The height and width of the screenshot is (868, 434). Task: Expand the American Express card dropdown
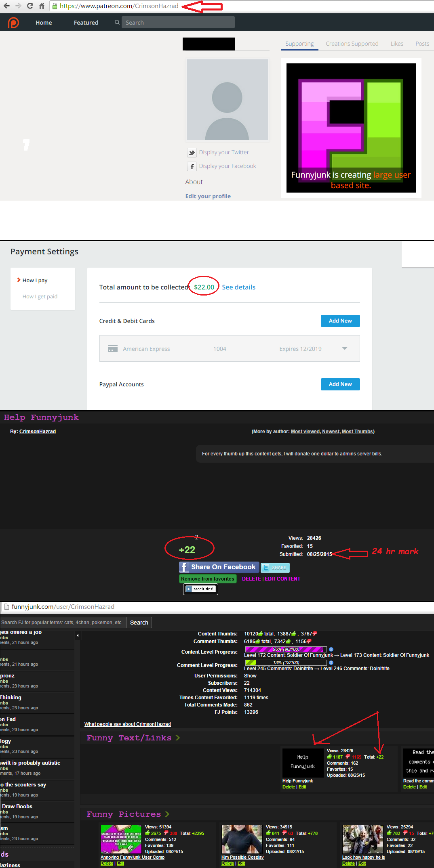344,348
